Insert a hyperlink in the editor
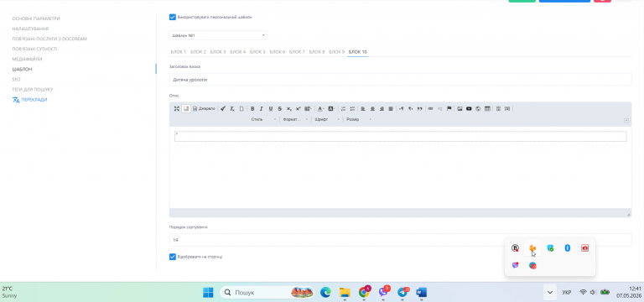Screen dimensions: 644x302 click(x=430, y=109)
